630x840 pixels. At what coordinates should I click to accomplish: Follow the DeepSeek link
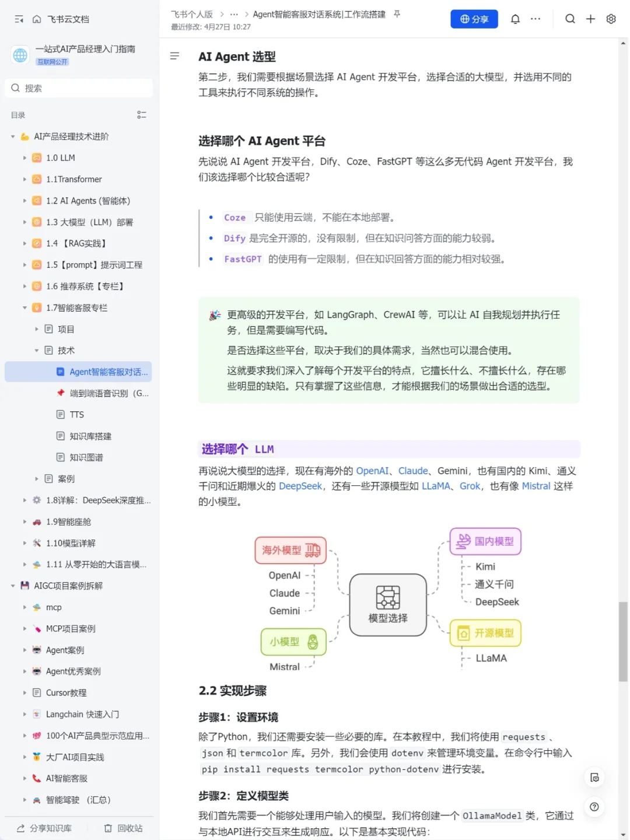pyautogui.click(x=300, y=486)
